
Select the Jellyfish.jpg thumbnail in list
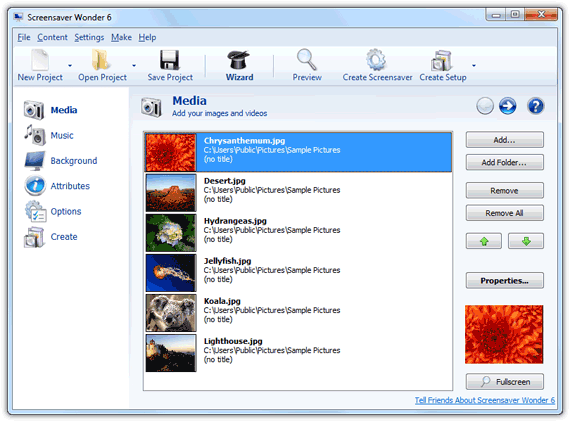point(171,273)
